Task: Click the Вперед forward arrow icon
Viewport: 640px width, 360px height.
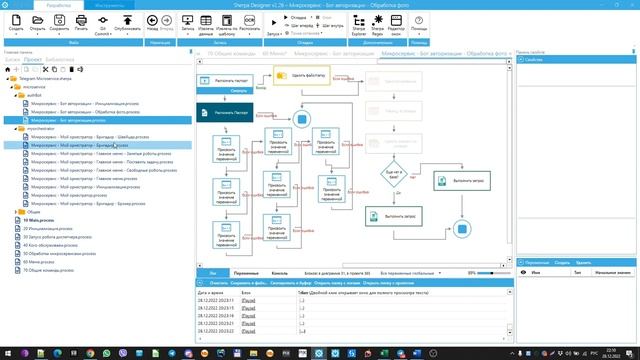Action: click(x=167, y=20)
